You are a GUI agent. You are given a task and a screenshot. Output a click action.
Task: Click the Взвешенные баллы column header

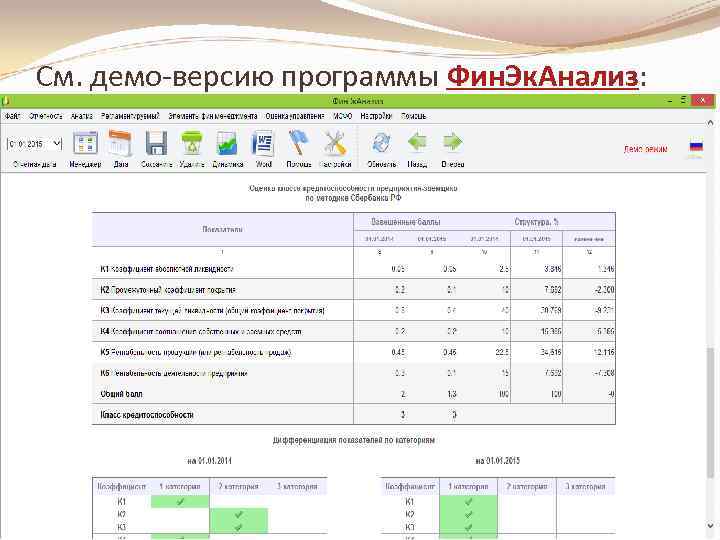(405, 222)
